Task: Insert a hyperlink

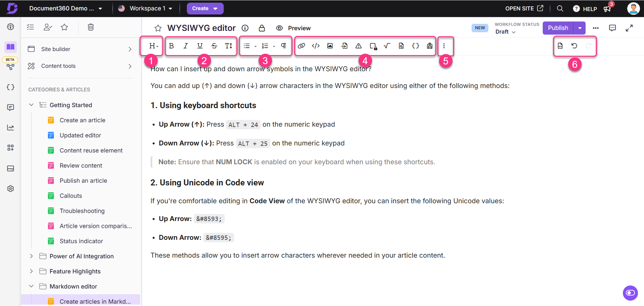Action: pyautogui.click(x=302, y=46)
